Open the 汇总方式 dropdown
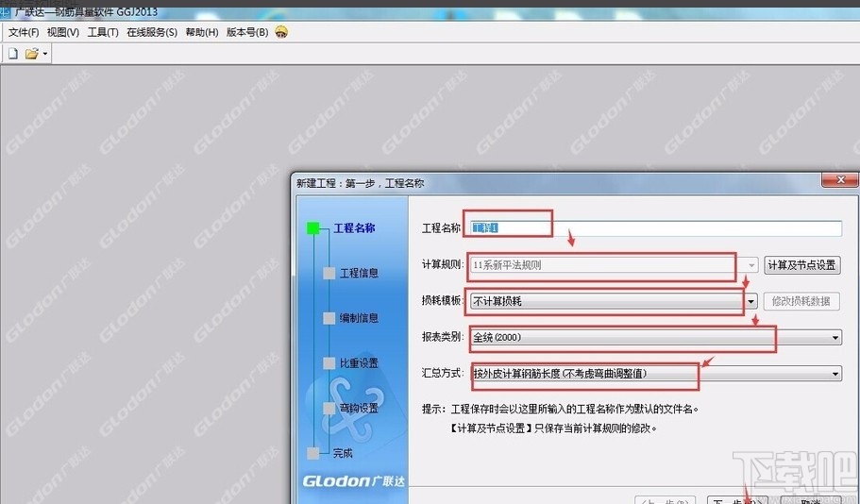860x504 pixels. [656, 374]
